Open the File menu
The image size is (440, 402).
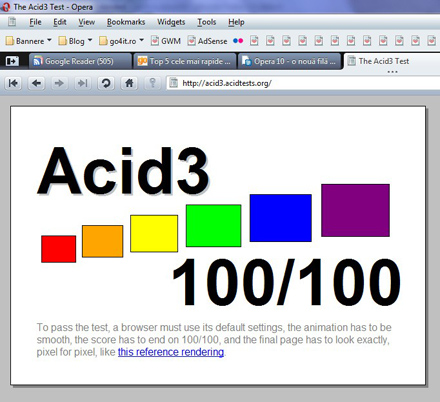click(x=35, y=22)
